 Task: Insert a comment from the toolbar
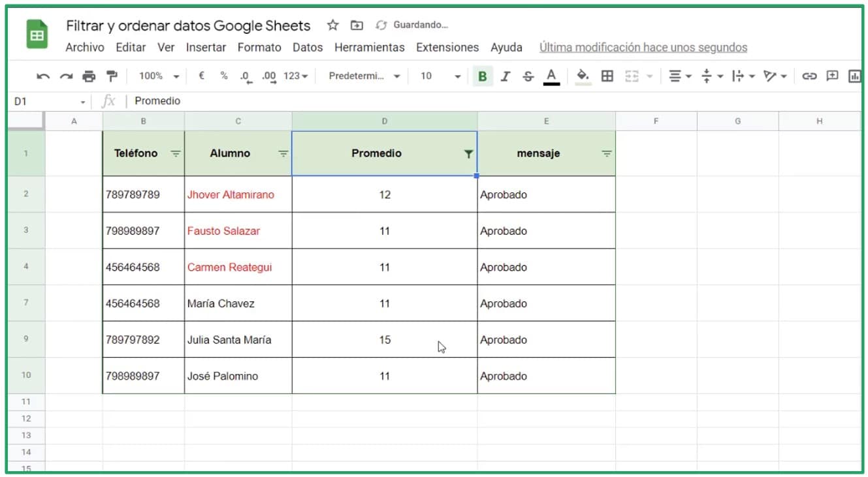point(832,76)
